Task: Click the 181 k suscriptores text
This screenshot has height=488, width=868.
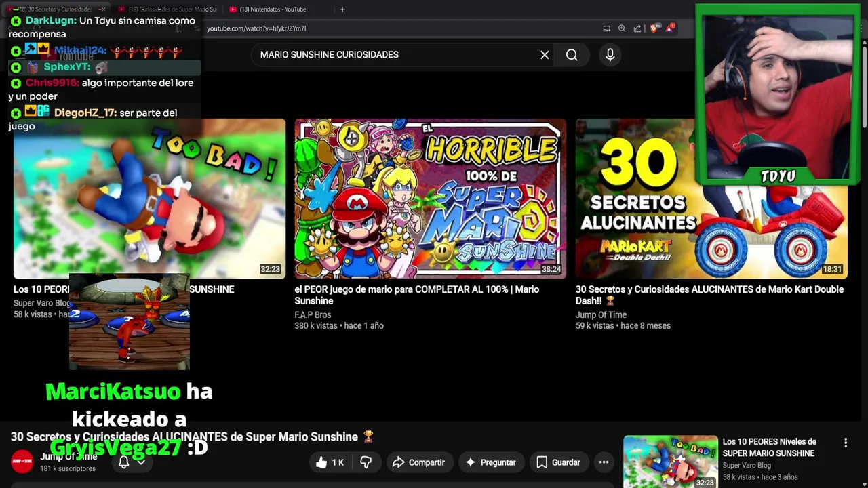Action: click(x=68, y=469)
